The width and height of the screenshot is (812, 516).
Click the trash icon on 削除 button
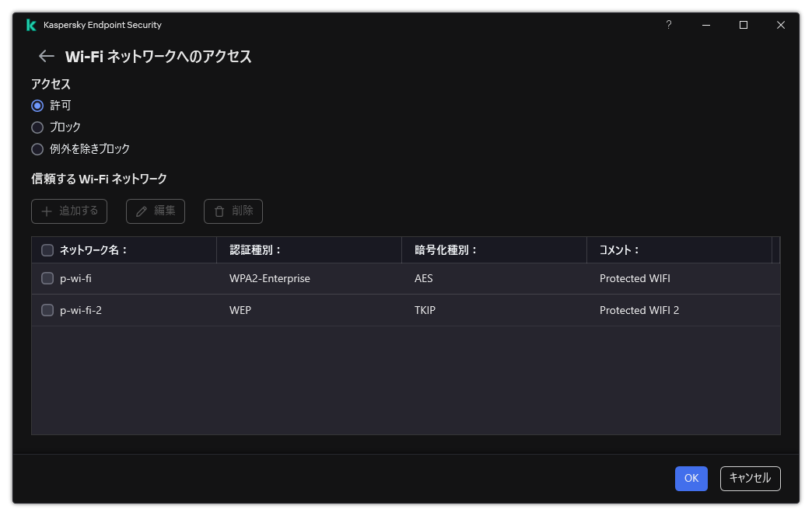220,211
